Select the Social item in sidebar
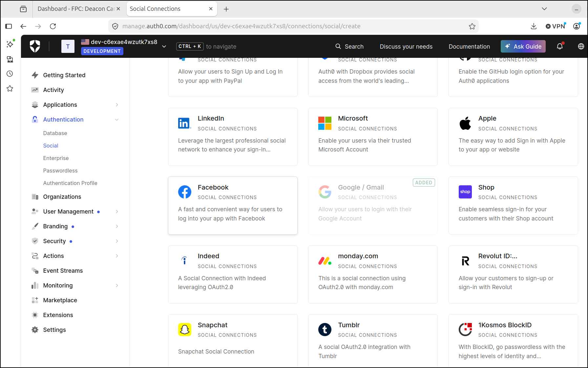The height and width of the screenshot is (368, 588). click(51, 146)
